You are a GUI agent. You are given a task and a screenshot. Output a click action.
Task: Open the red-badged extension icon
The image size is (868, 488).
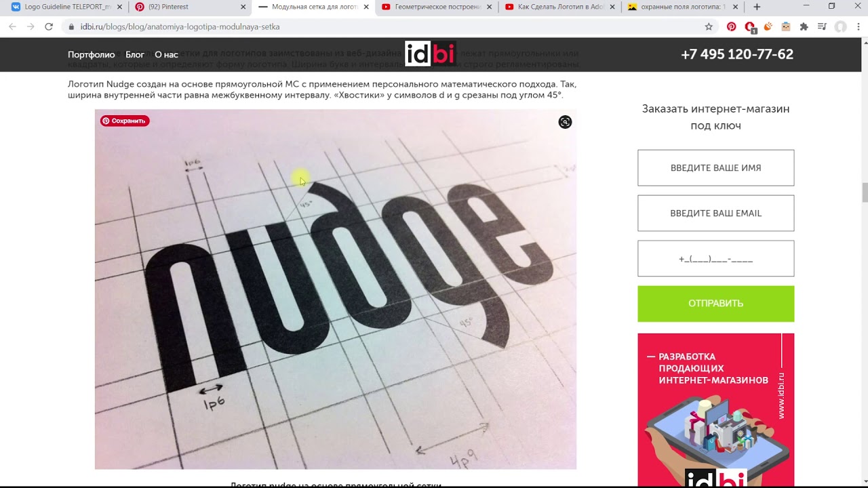750,27
